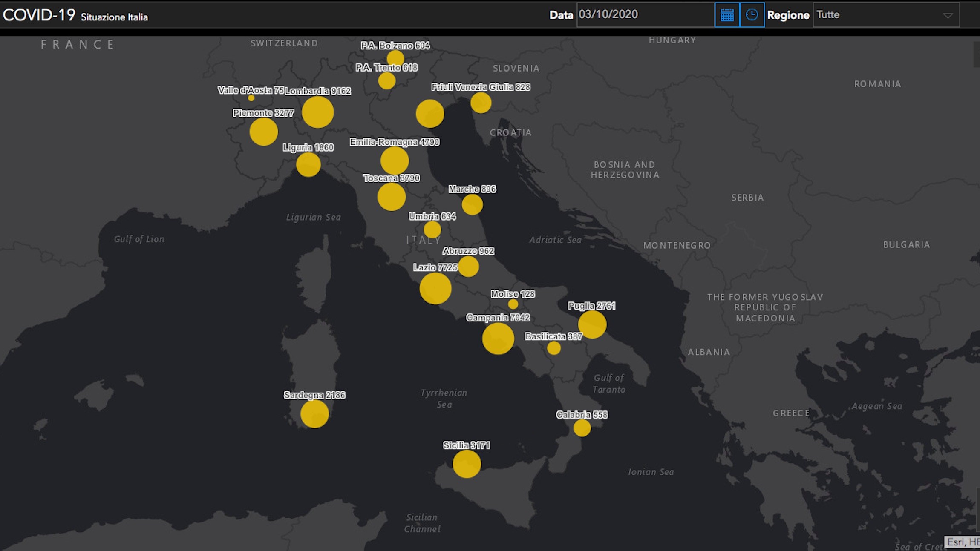Screen dimensions: 980x551
Task: Expand the Regione dropdown arrow
Action: [948, 16]
